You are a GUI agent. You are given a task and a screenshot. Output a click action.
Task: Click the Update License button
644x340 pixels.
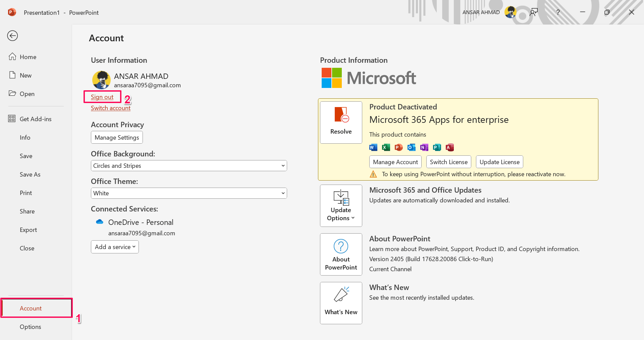[499, 162]
